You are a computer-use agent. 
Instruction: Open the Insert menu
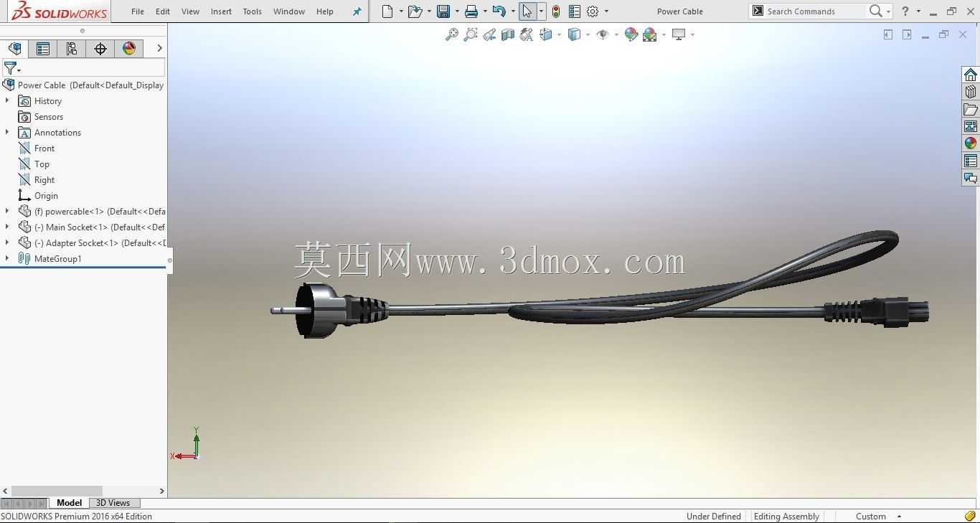[221, 11]
